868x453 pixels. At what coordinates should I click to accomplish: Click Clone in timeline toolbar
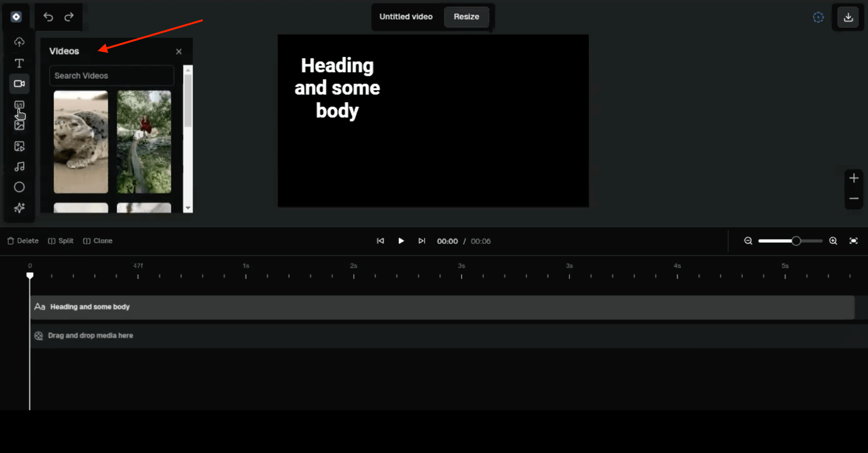click(x=98, y=241)
